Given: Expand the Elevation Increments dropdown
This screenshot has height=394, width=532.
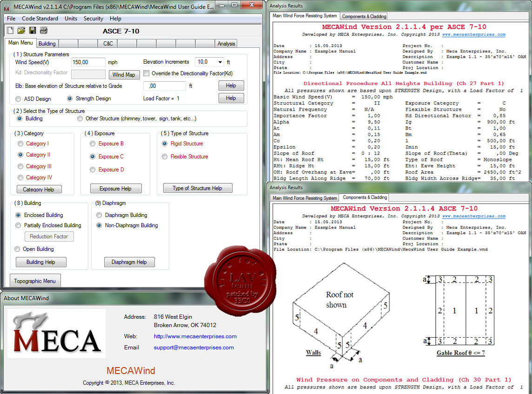Looking at the screenshot, I should click(x=220, y=62).
